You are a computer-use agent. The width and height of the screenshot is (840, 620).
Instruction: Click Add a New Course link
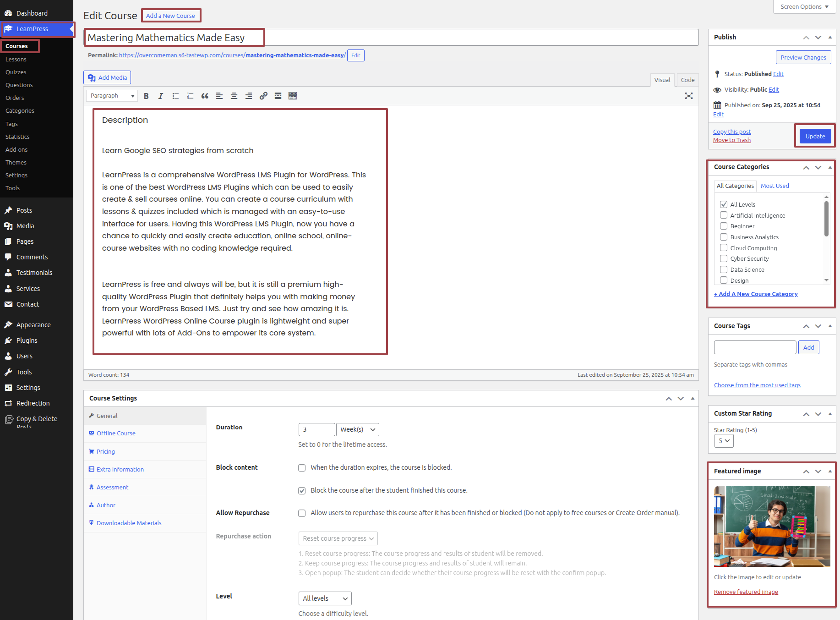tap(170, 16)
